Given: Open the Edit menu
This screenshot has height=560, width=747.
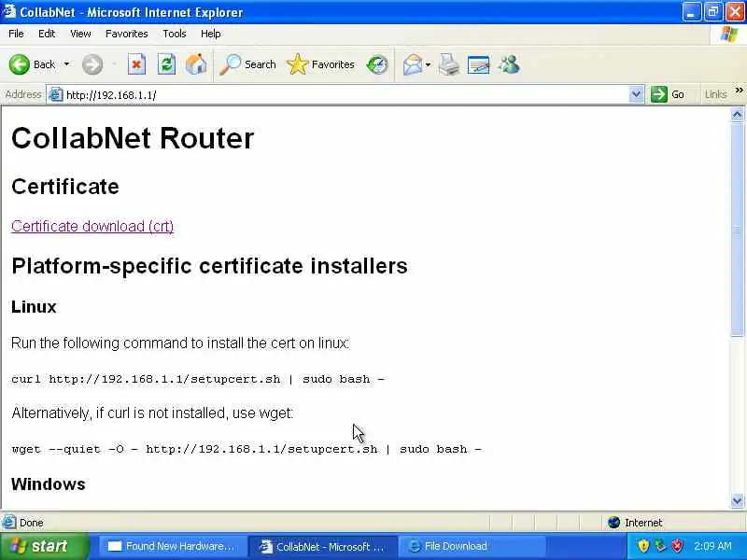Looking at the screenshot, I should [47, 34].
